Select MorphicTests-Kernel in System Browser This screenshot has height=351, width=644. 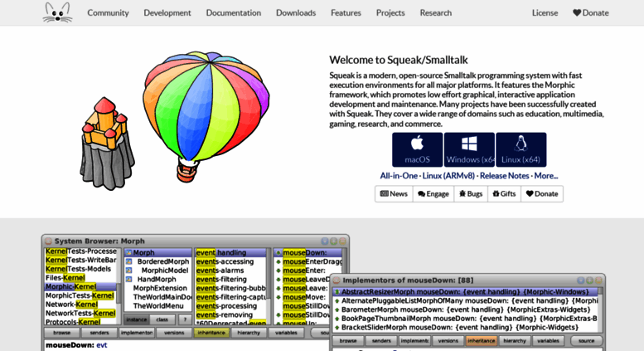pyautogui.click(x=80, y=295)
